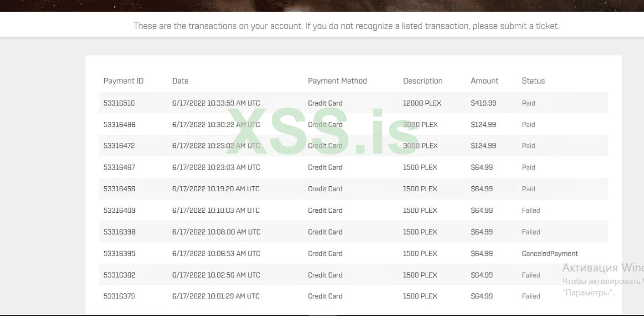Select payment ID 53316379
Image resolution: width=644 pixels, height=316 pixels.
coord(119,296)
